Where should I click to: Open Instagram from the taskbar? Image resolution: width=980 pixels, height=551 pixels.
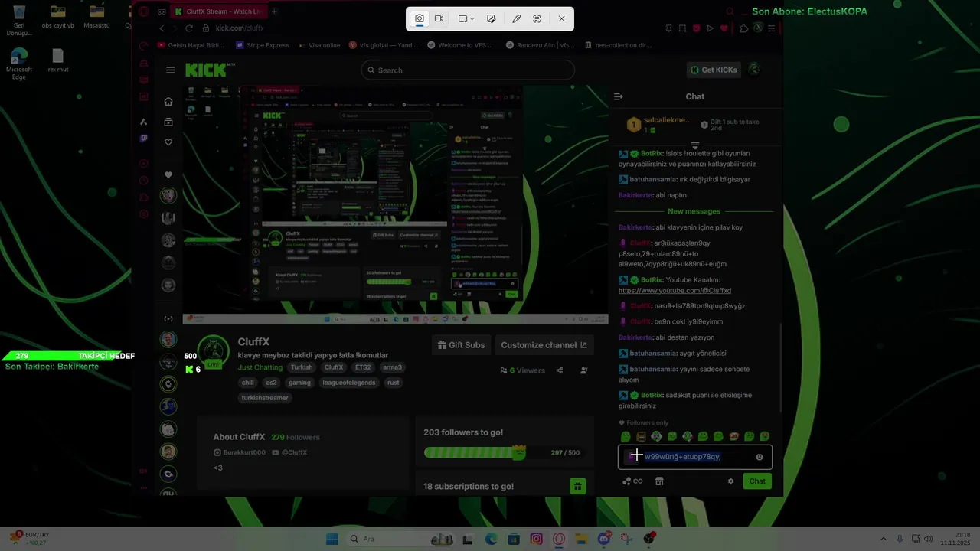[x=537, y=539]
